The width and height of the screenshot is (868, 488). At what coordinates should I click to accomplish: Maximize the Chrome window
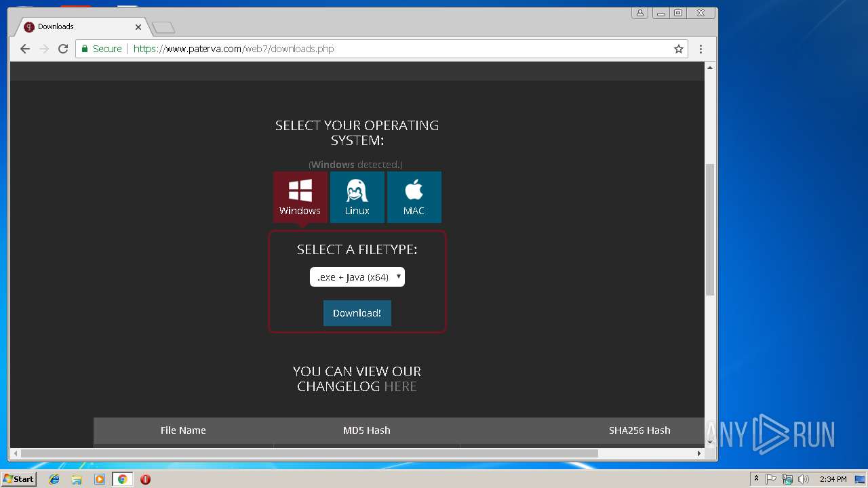[x=678, y=13]
